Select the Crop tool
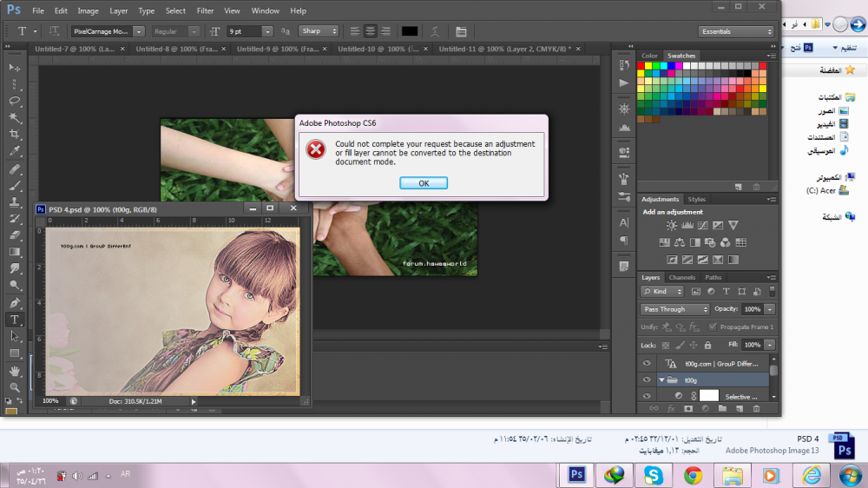 (x=15, y=135)
